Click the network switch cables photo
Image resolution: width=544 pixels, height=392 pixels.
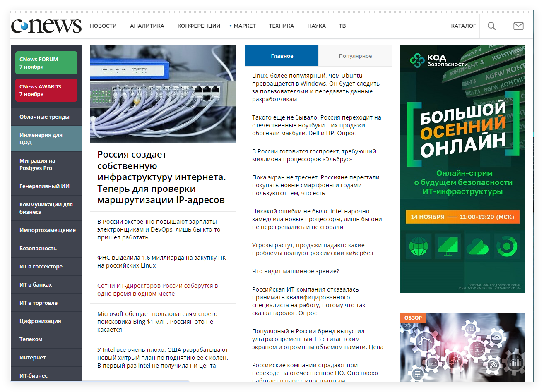pos(163,94)
